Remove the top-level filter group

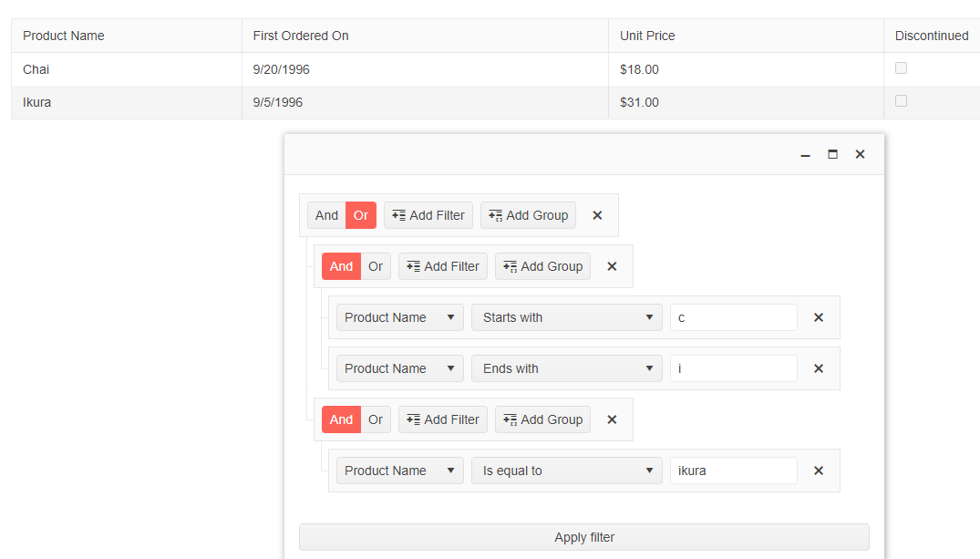click(597, 215)
